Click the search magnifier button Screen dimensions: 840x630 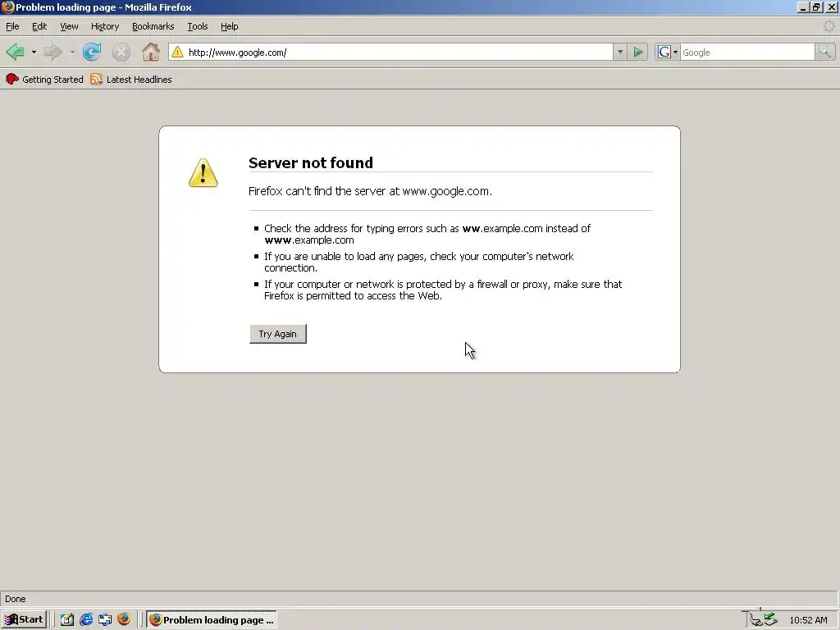[x=824, y=52]
